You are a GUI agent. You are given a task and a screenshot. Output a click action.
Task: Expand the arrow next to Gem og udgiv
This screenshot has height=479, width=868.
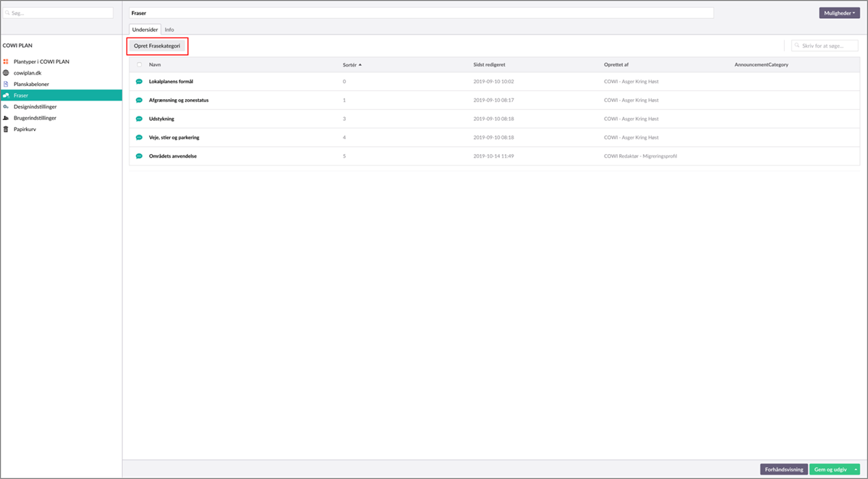pyautogui.click(x=856, y=470)
